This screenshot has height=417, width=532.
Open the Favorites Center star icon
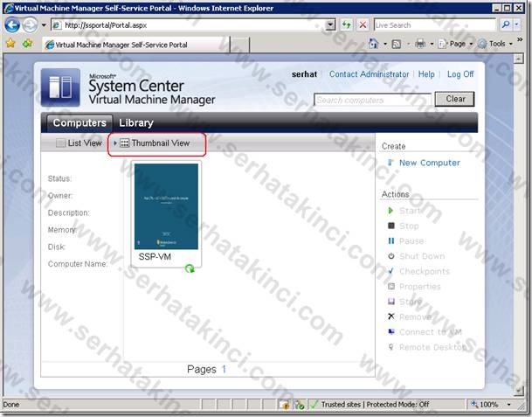[10, 44]
